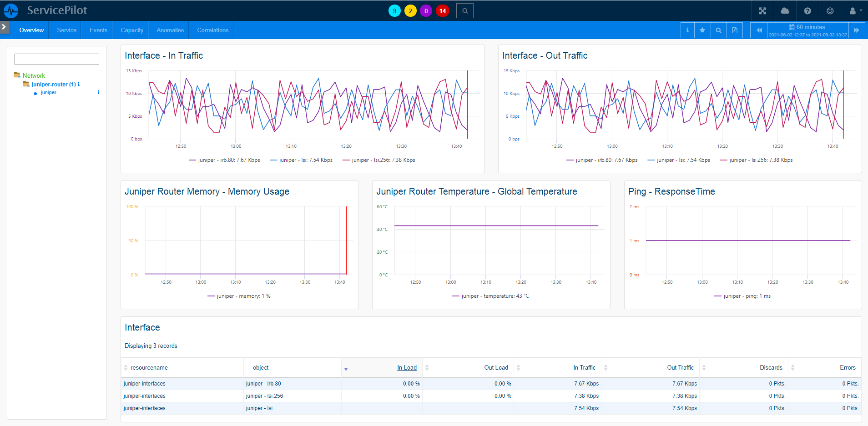868x426 pixels.
Task: Toggle temperature series in Global Temperature legend
Action: 490,296
